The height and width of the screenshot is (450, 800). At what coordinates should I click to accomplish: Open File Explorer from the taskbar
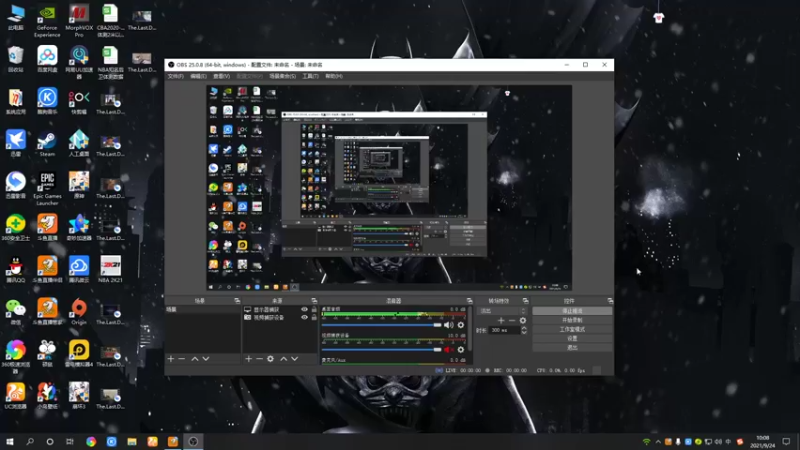point(132,442)
